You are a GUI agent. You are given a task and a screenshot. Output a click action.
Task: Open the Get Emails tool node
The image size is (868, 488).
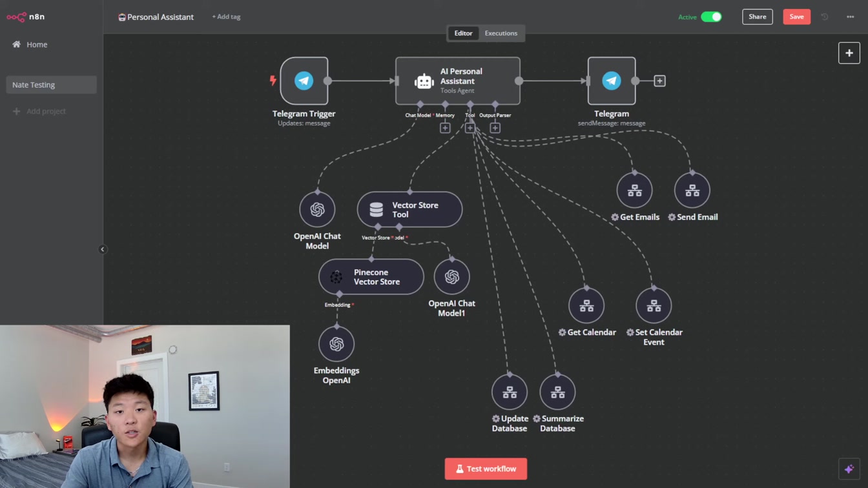(x=635, y=190)
